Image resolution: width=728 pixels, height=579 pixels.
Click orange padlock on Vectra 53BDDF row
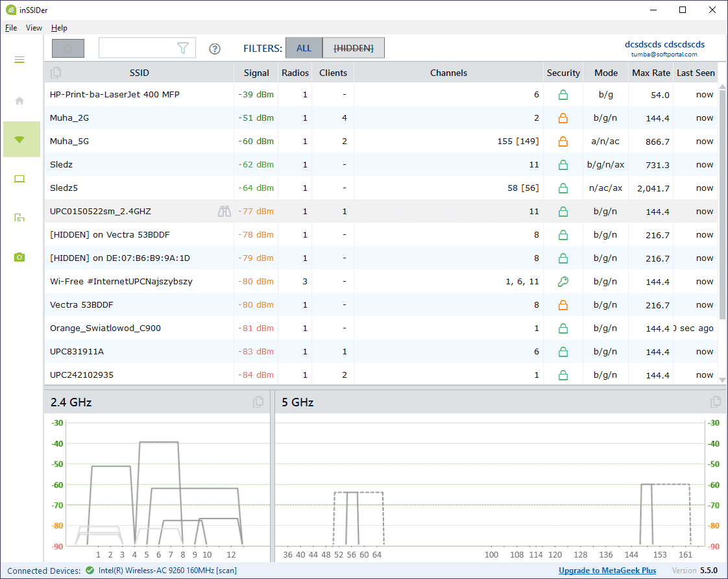(x=563, y=305)
